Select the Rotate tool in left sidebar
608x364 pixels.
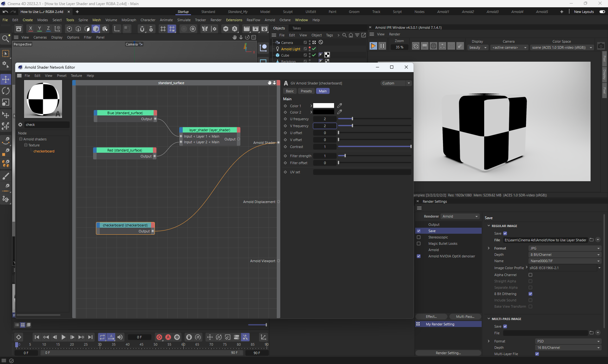(6, 91)
